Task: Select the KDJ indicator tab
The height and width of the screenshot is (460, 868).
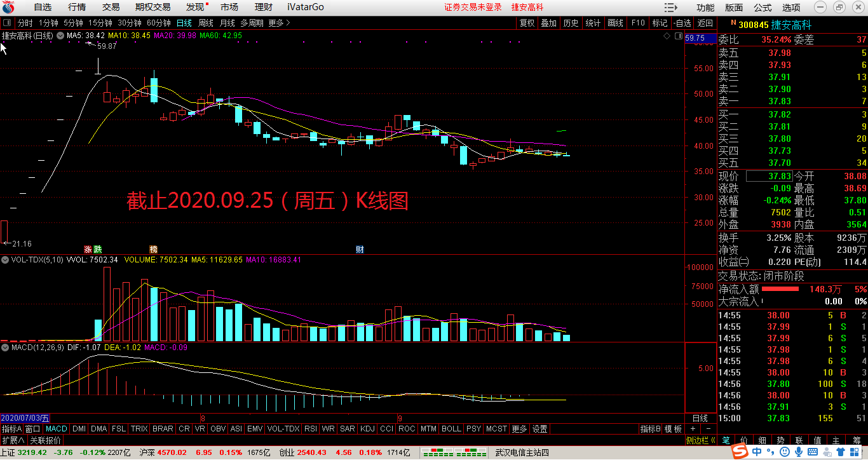Action: pos(368,429)
